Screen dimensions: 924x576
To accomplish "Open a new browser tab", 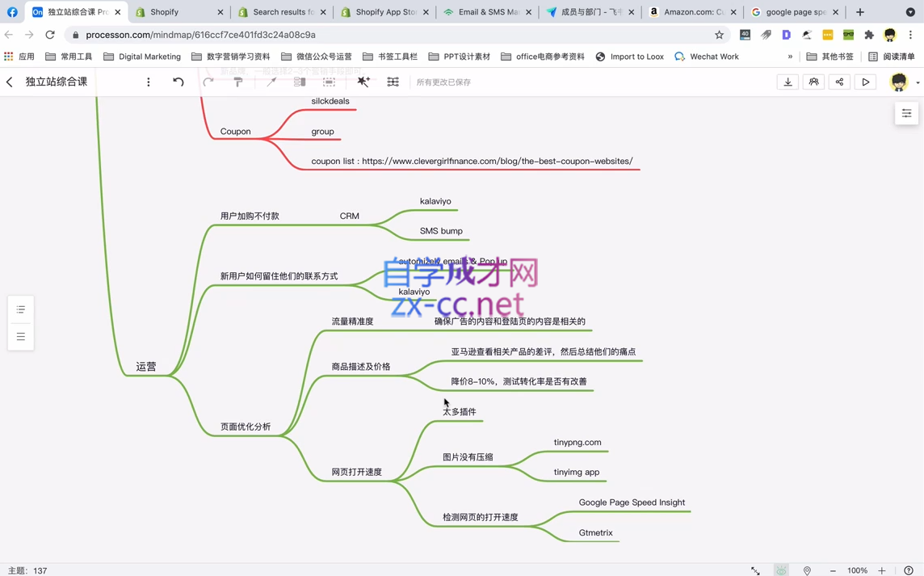I will click(859, 12).
